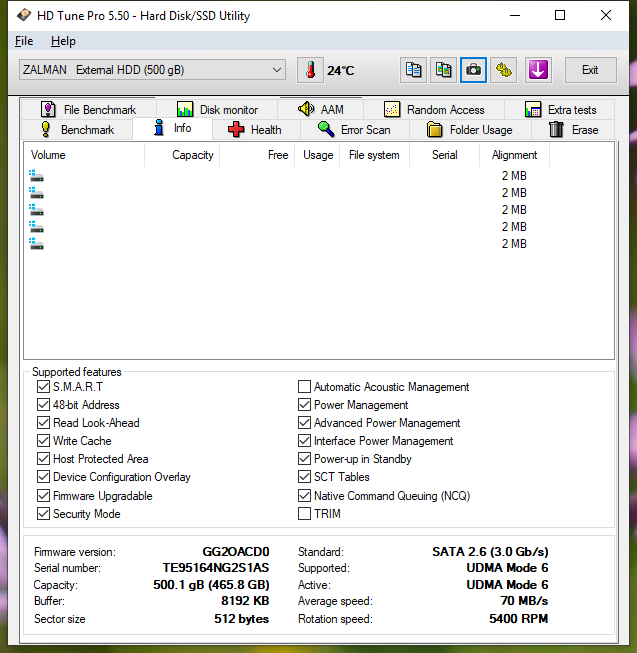Toggle the Interface Power Management checkbox
Image resolution: width=637 pixels, height=653 pixels.
304,440
